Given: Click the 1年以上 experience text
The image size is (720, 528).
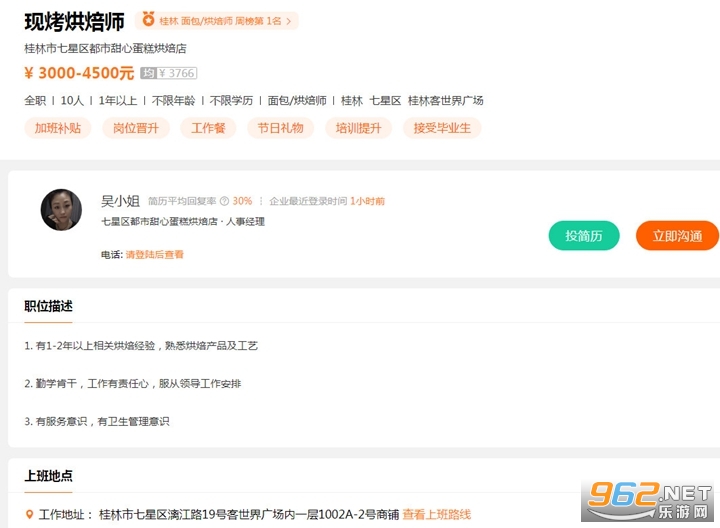Looking at the screenshot, I should pyautogui.click(x=118, y=101).
